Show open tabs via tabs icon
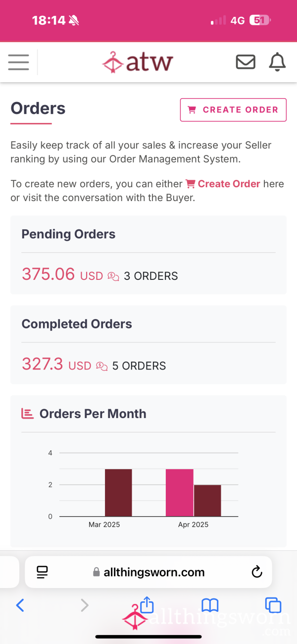Screen dimensions: 297x644 click(x=273, y=605)
